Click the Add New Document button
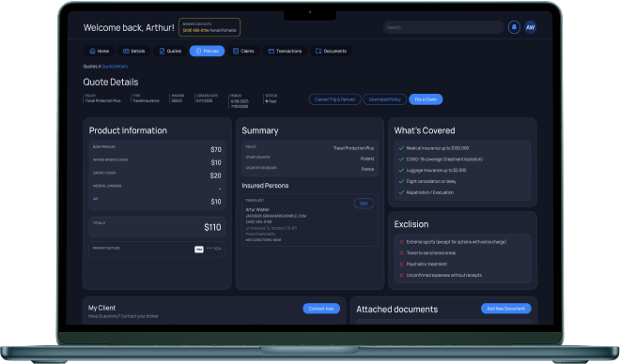 tap(506, 309)
